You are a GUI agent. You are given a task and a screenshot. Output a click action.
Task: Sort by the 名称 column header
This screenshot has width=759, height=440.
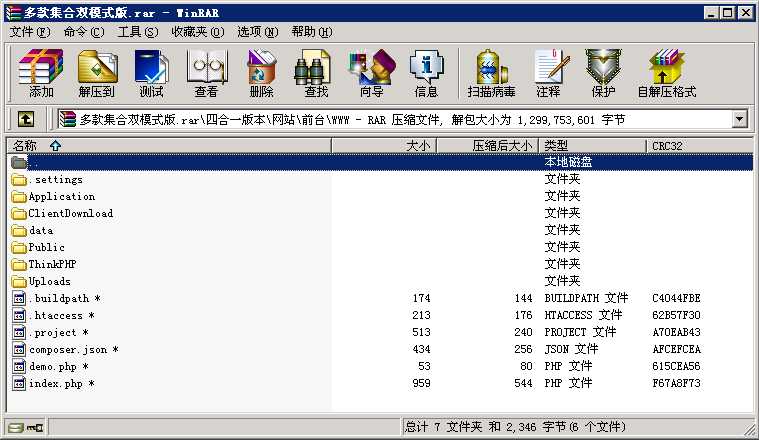pyautogui.click(x=169, y=146)
